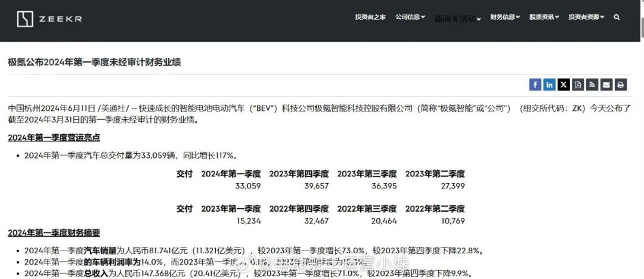Share article on LinkedIn
This screenshot has width=644, height=279.
(x=549, y=85)
